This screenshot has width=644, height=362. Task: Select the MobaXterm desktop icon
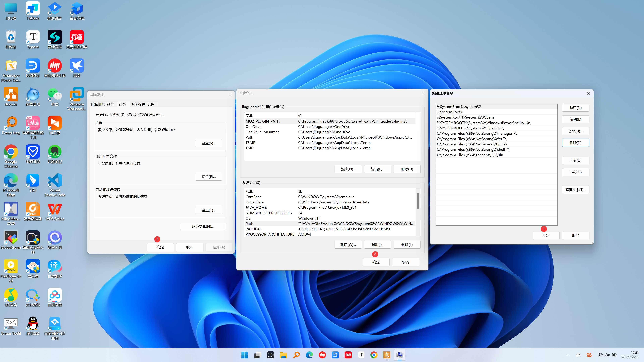[x=11, y=240]
